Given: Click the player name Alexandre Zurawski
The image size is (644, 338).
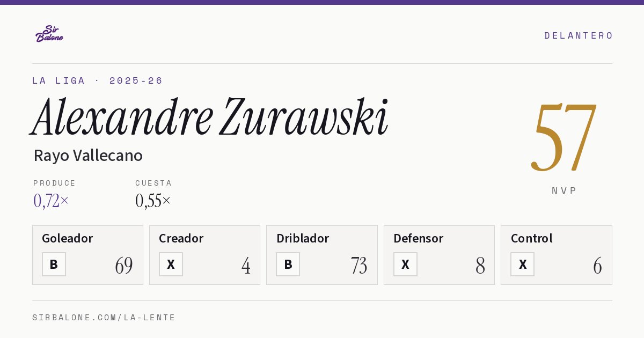Looking at the screenshot, I should [210, 117].
